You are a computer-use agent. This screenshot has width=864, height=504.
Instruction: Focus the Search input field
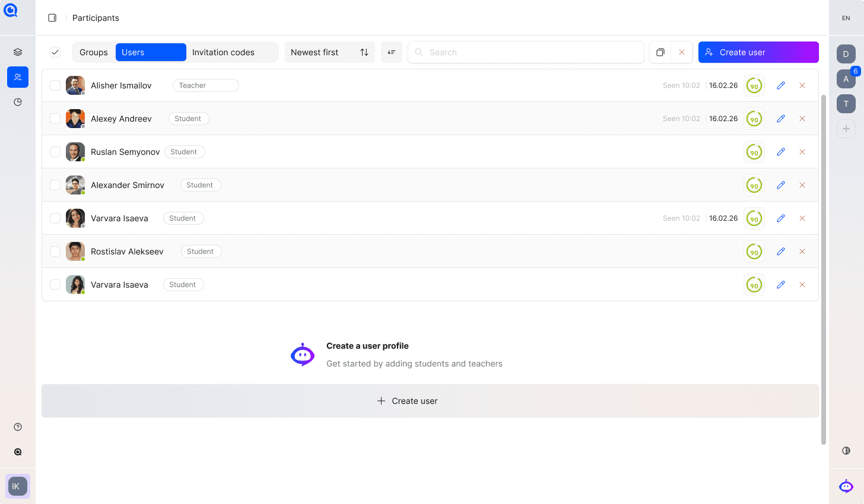(x=526, y=52)
